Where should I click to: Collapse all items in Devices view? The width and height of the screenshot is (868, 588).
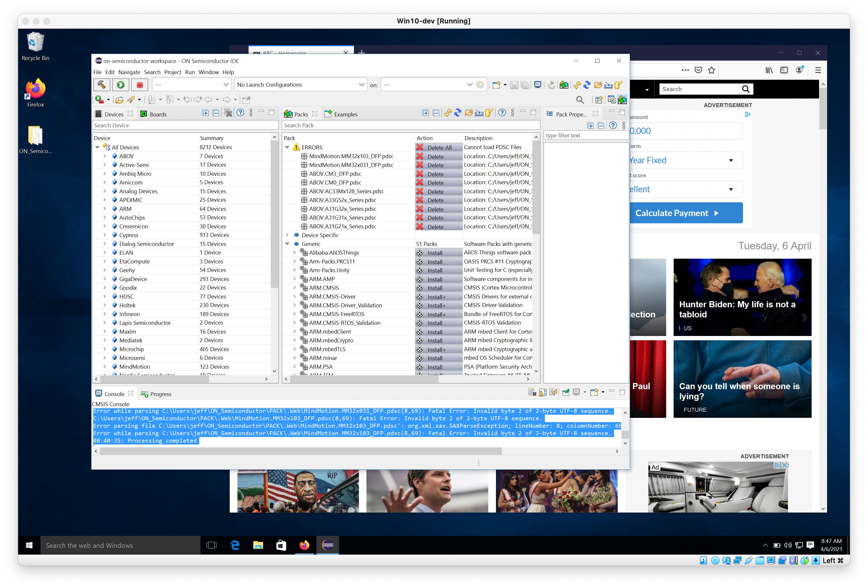[216, 113]
